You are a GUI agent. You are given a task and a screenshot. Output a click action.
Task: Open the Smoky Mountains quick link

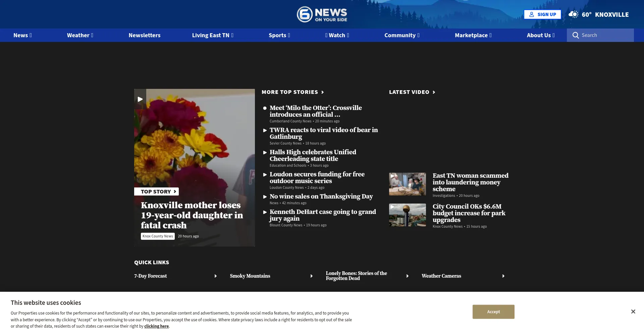coord(250,276)
